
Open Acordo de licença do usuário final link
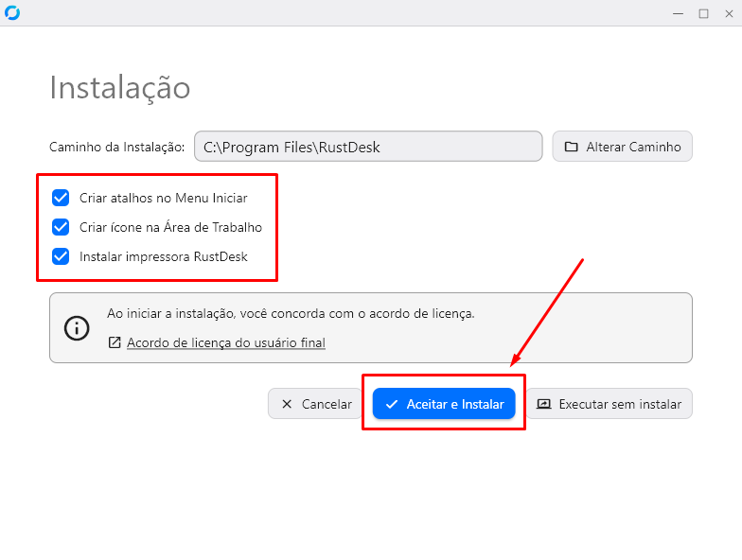click(x=225, y=342)
